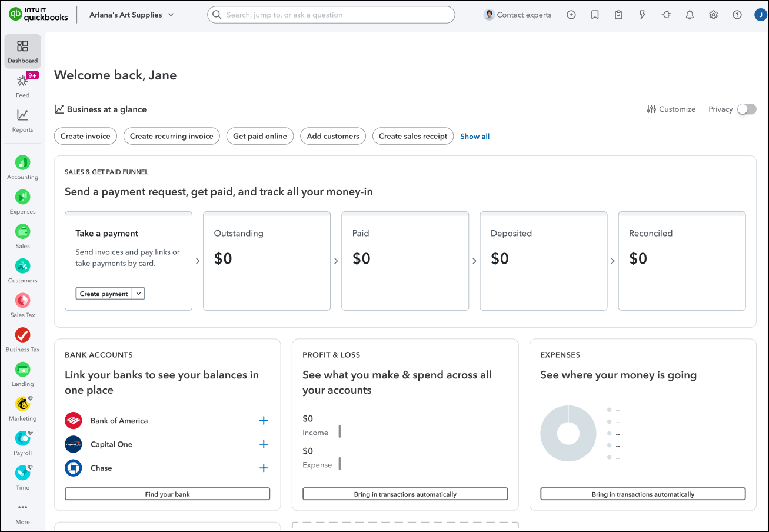Open the Sales Tax sidebar icon

[x=22, y=305]
